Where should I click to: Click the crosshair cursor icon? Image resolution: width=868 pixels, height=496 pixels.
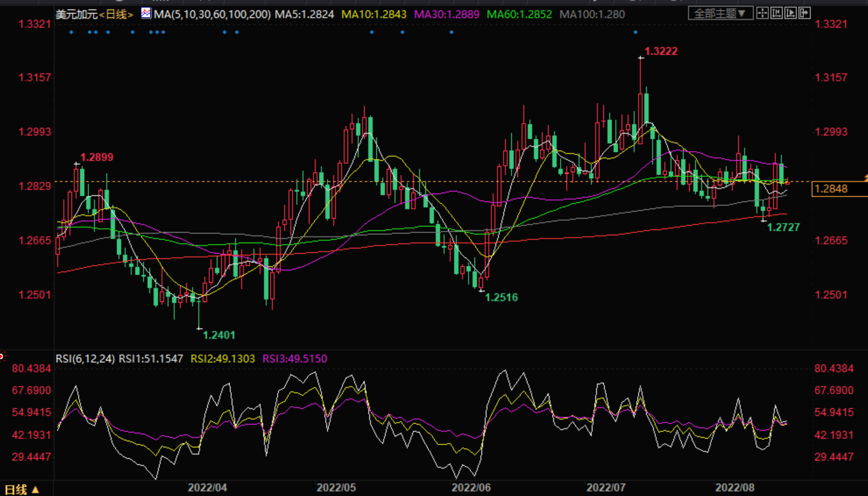762,13
